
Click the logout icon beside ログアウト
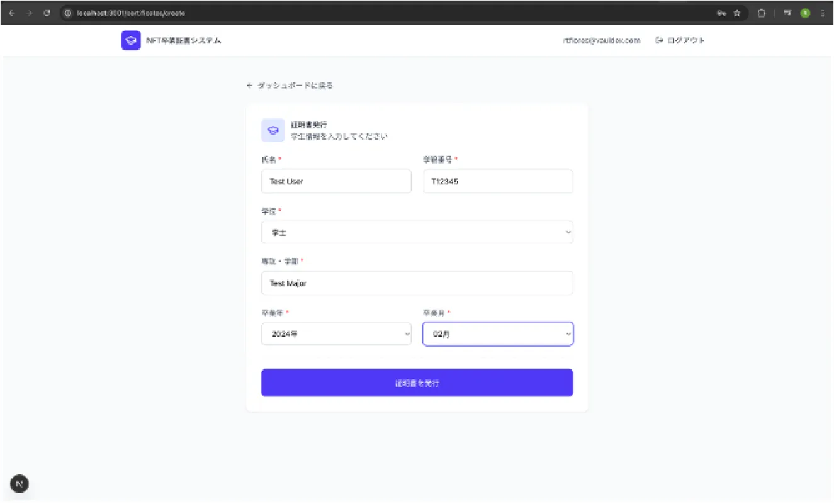[x=659, y=40]
